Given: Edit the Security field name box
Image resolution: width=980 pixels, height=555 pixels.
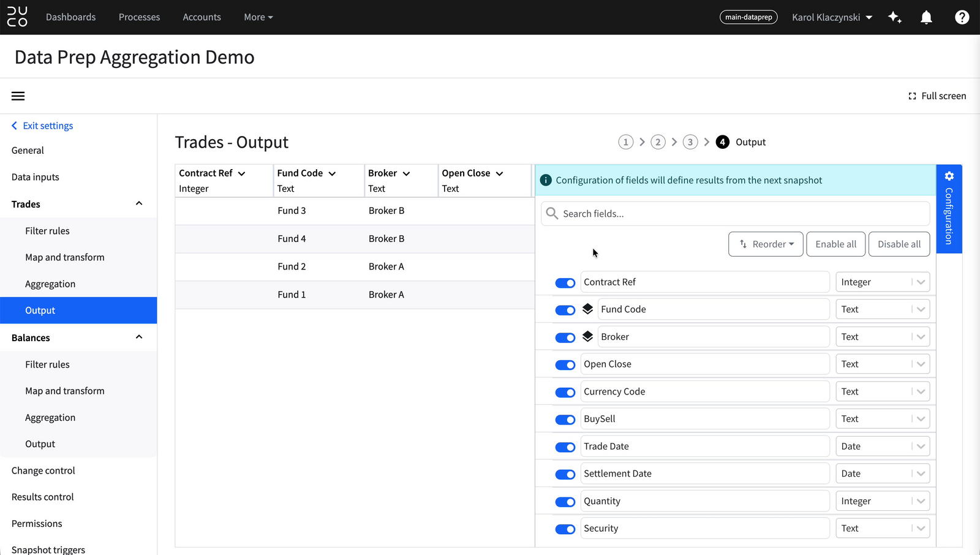Looking at the screenshot, I should coord(705,528).
